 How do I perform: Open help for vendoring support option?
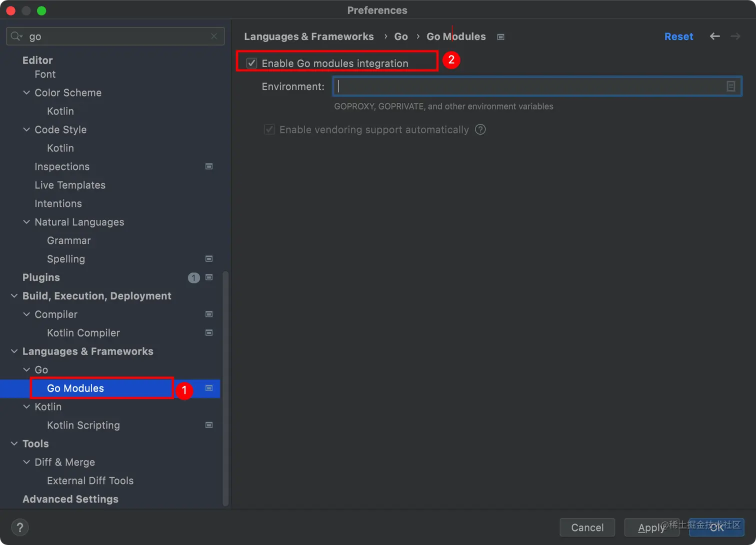pyautogui.click(x=480, y=129)
